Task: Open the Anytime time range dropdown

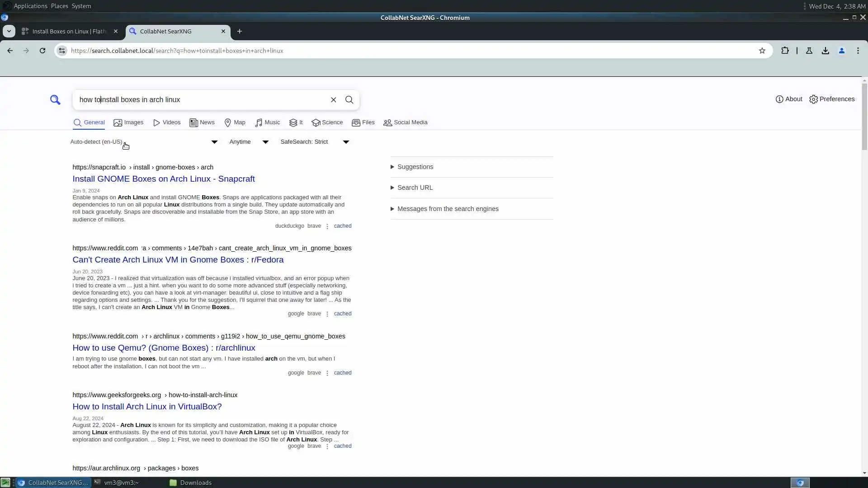Action: click(248, 142)
